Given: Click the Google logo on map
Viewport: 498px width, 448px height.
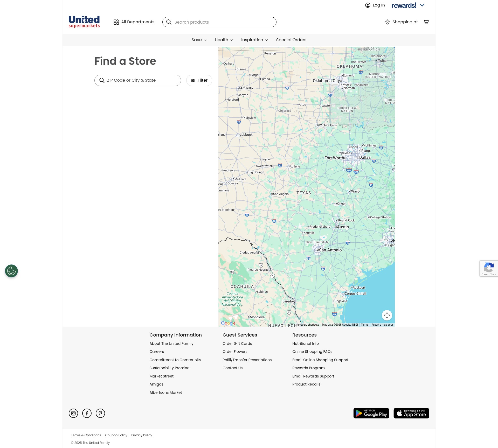Looking at the screenshot, I should click(228, 323).
